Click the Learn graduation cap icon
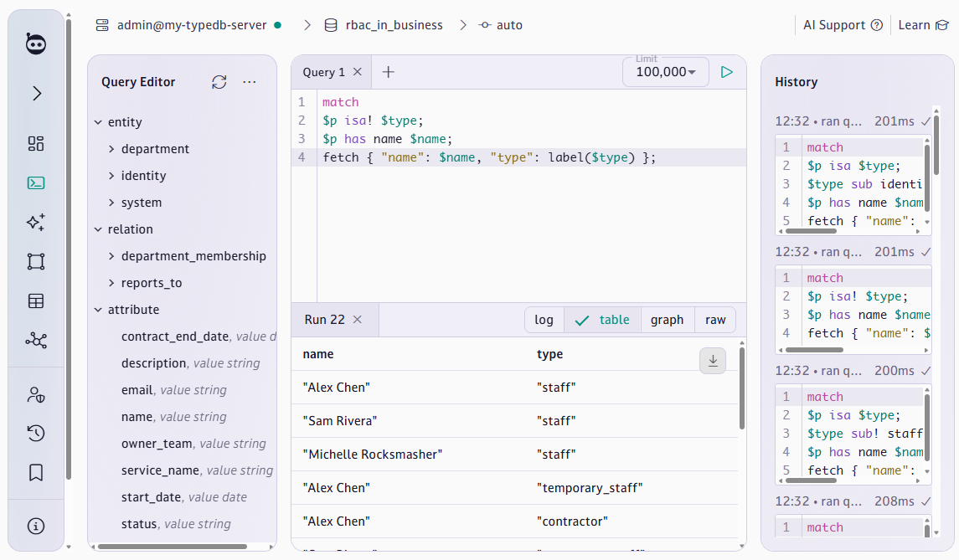Viewport: 959px width, 560px height. (942, 25)
